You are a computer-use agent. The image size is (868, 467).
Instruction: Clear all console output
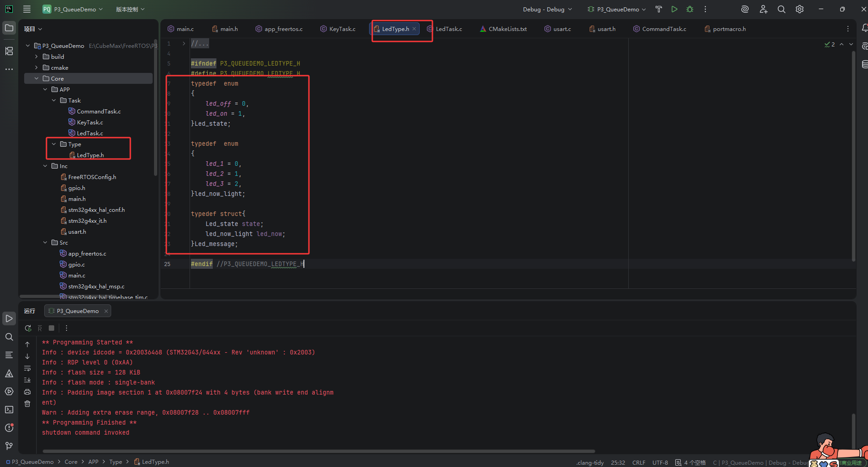(27, 404)
